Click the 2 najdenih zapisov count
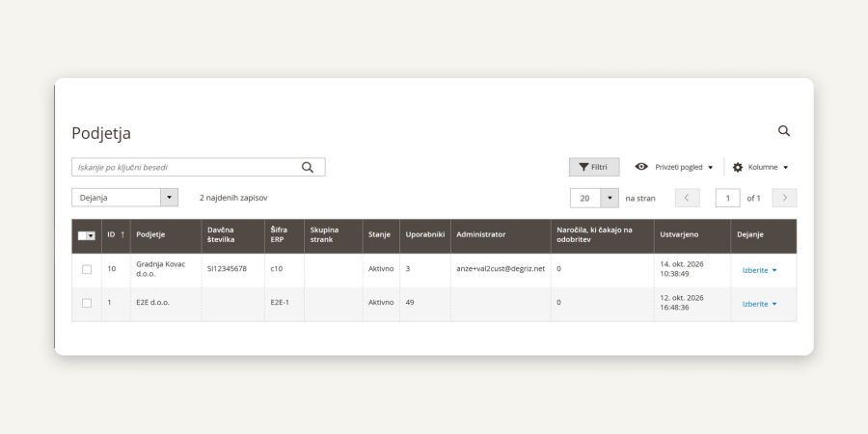This screenshot has height=434, width=868. coord(233,198)
